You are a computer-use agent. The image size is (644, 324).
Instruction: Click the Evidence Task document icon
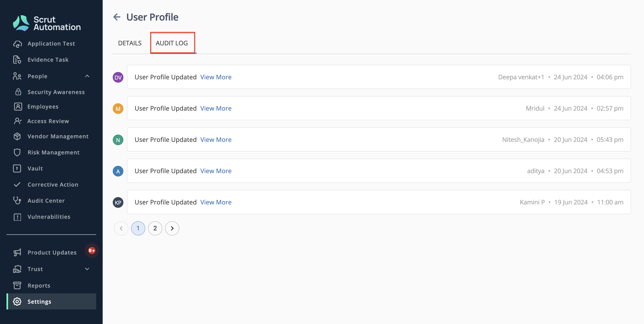[x=17, y=60]
